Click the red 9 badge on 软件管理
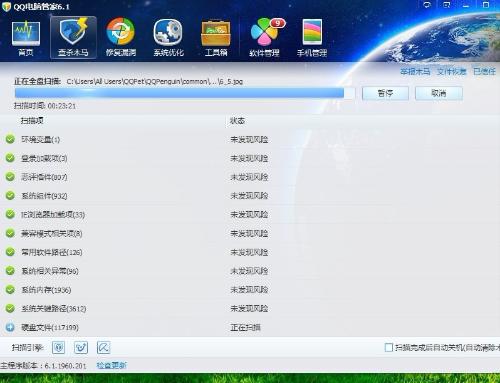Viewport: 500px width, 383px height. (278, 23)
